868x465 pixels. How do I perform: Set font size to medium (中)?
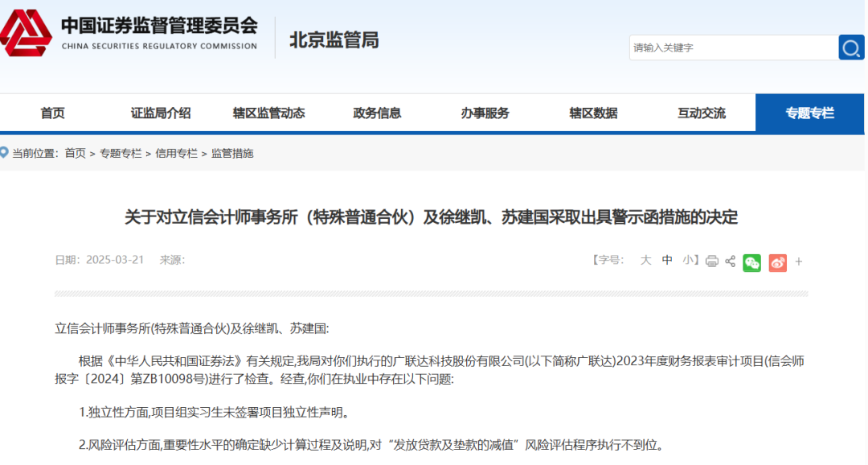click(x=667, y=260)
